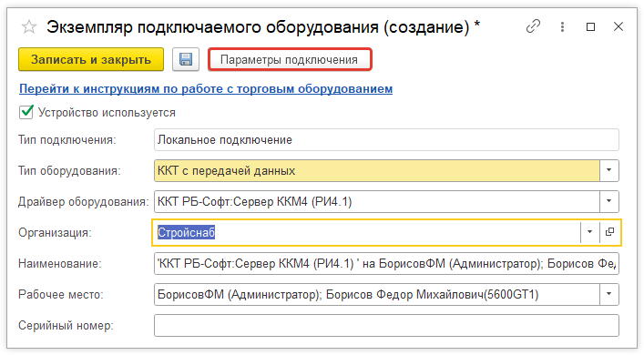Close the equipment creation dialog
Image resolution: width=644 pixels, height=355 pixels.
pos(618,26)
